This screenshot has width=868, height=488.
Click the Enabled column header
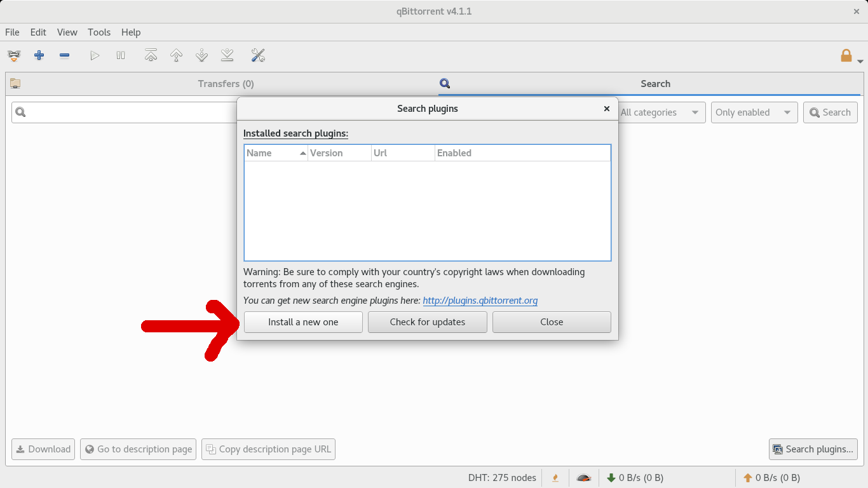pyautogui.click(x=523, y=153)
